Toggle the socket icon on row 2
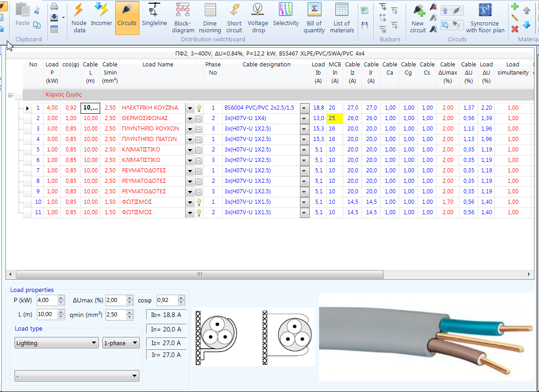 [x=199, y=118]
